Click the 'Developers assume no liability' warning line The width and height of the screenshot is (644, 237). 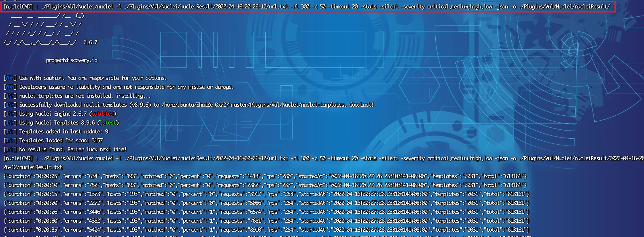tap(119, 87)
